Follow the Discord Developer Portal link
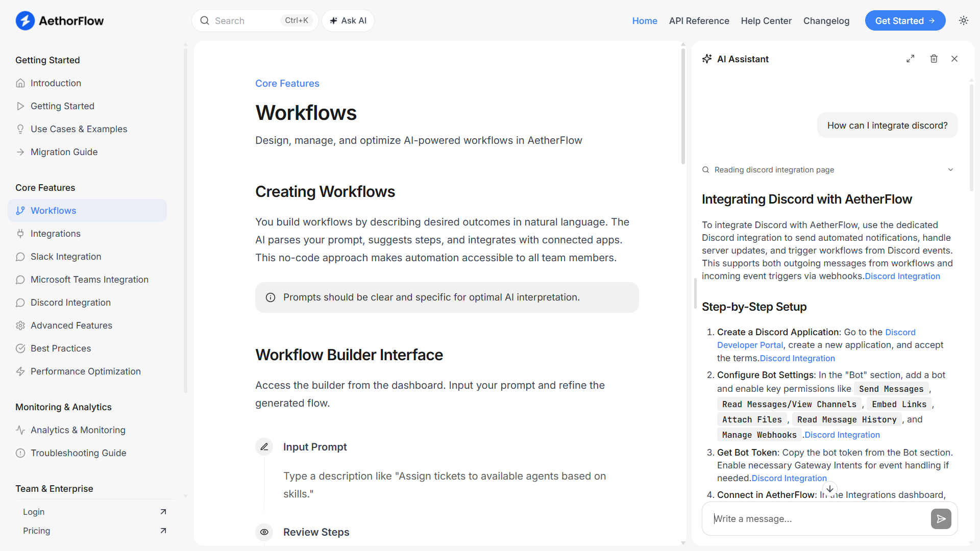Viewport: 980px width, 551px height. [x=749, y=345]
